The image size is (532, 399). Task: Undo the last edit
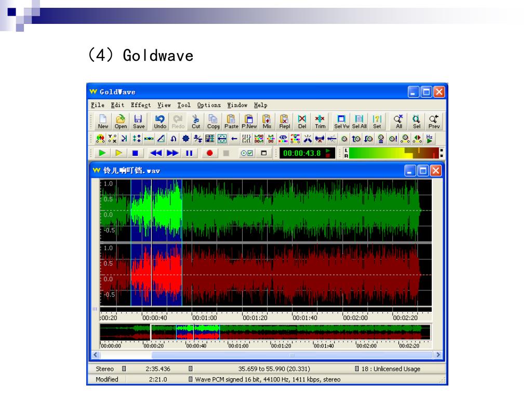pyautogui.click(x=160, y=122)
